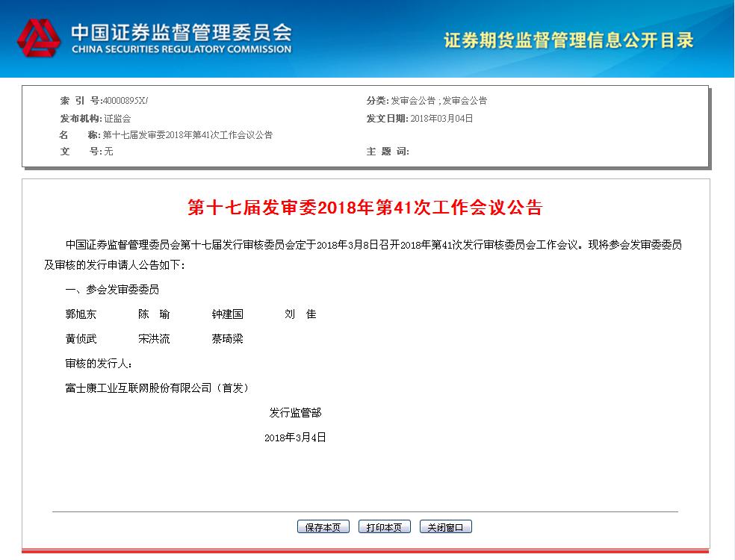Click the 发审会公告 classification value

pyautogui.click(x=438, y=101)
